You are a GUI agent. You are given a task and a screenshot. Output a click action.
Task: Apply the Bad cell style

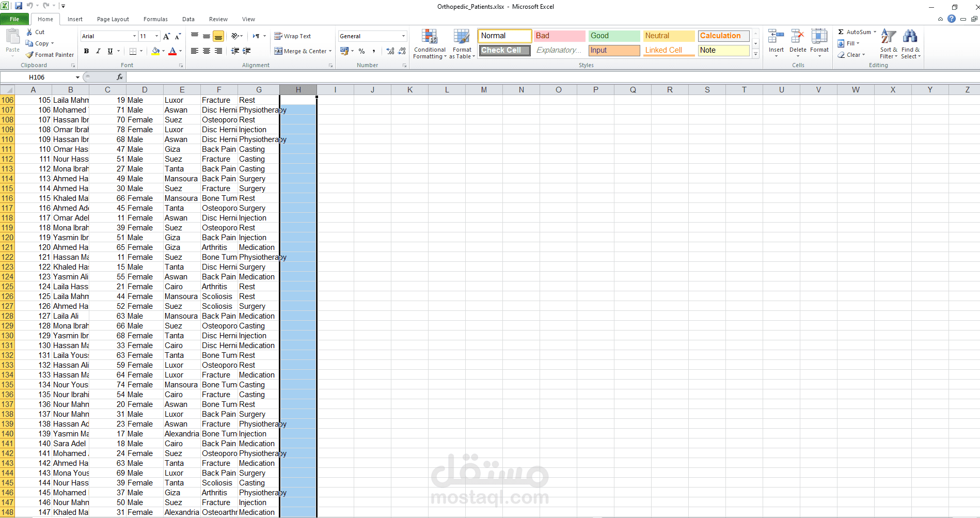coord(560,36)
